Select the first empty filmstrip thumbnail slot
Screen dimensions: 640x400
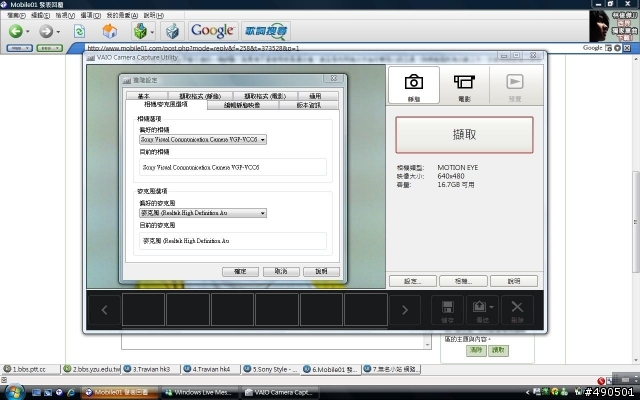pos(143,309)
